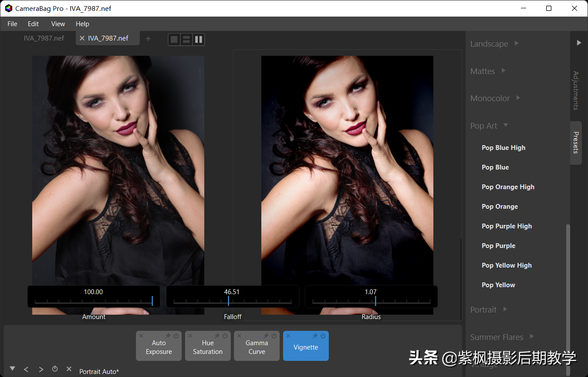This screenshot has width=588, height=377.
Task: Remove the Hue Saturation tile
Action: pyautogui.click(x=190, y=336)
